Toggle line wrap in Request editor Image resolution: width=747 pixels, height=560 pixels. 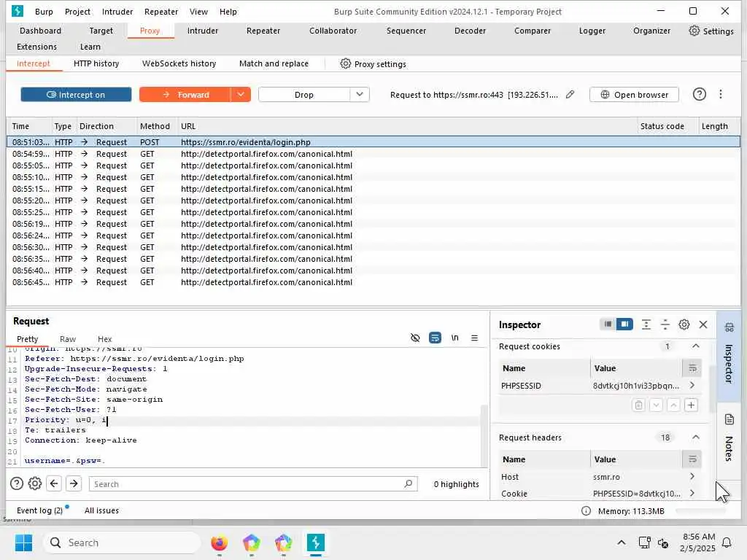[x=435, y=338]
